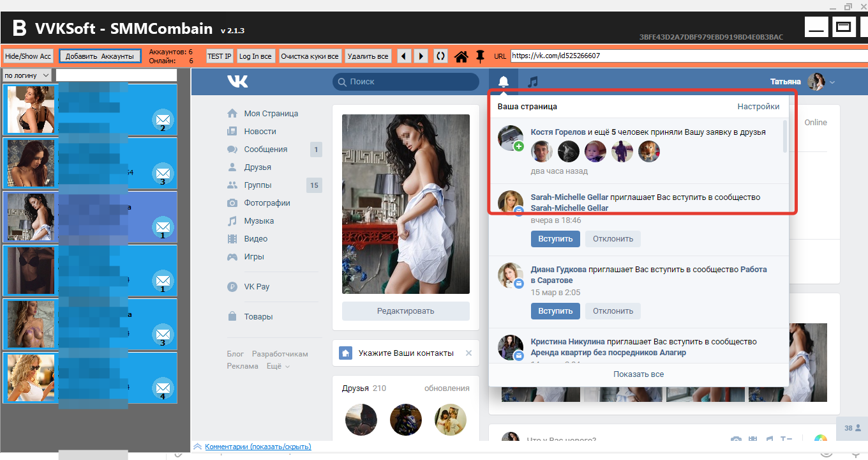Click the refresh icon in the toolbar

440,56
